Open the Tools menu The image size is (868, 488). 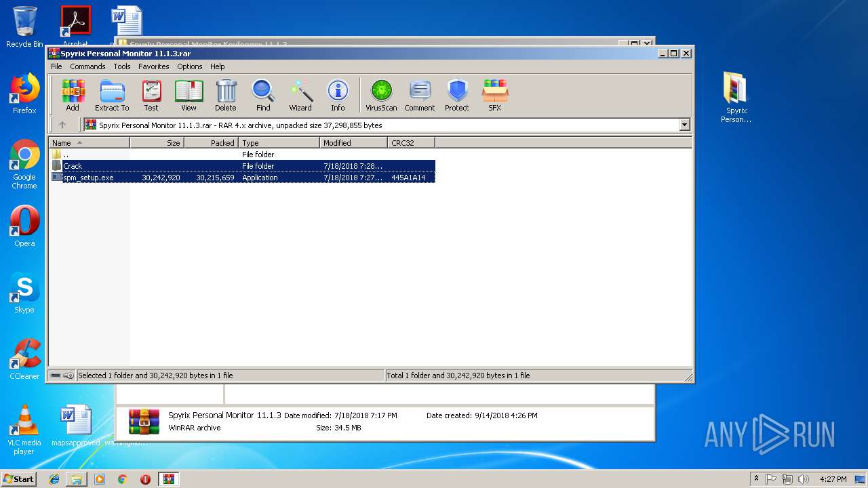pyautogui.click(x=122, y=66)
